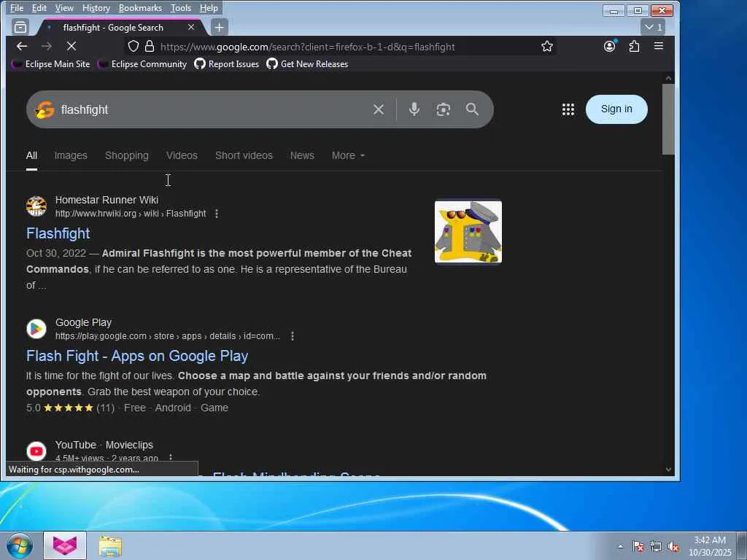Click the scrollbar up arrow
This screenshot has width=747, height=560.
tap(668, 78)
